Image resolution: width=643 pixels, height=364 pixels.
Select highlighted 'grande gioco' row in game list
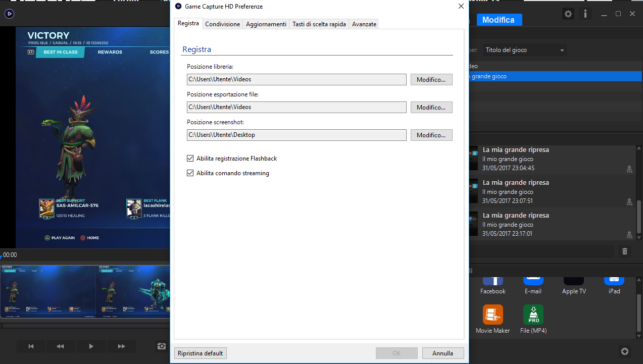tap(556, 76)
